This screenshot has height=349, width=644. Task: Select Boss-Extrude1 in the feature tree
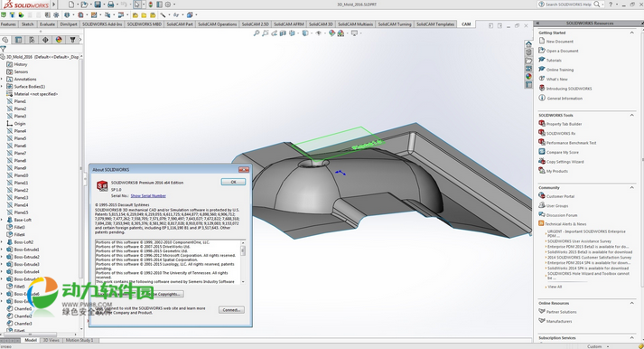(x=27, y=250)
